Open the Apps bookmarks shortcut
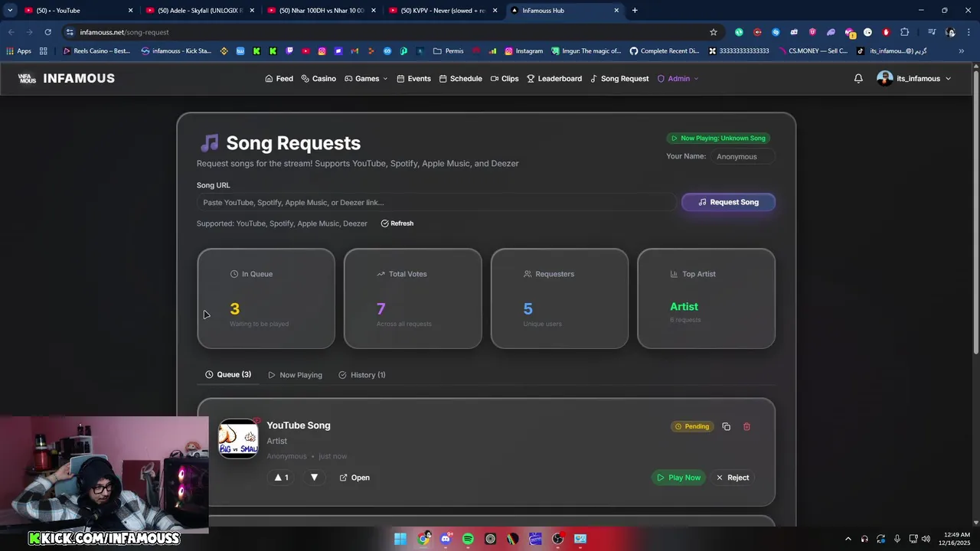Viewport: 980px width, 551px height. (19, 51)
